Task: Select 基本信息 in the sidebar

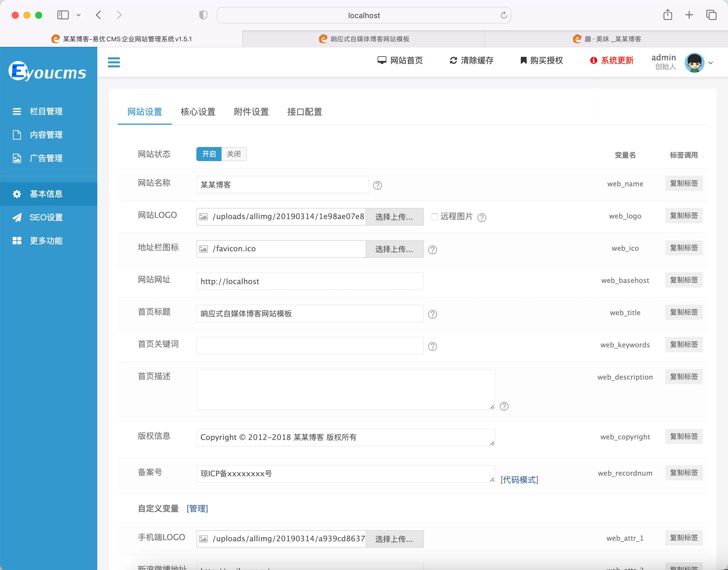Action: pyautogui.click(x=48, y=194)
